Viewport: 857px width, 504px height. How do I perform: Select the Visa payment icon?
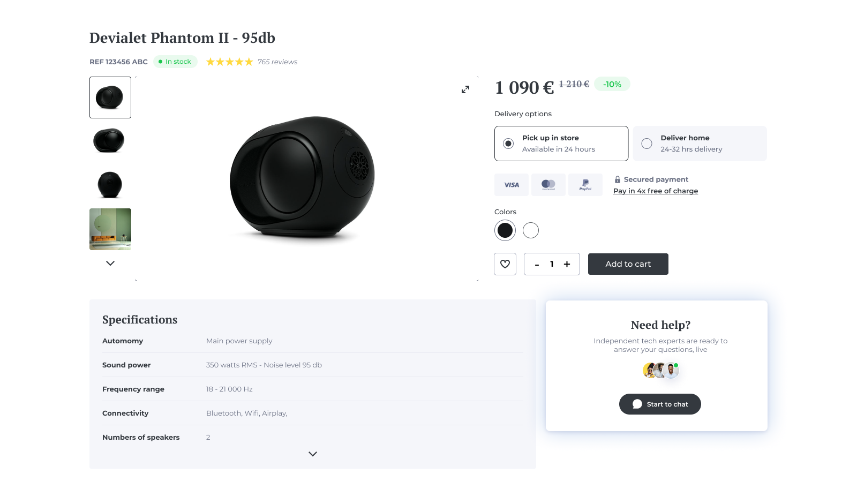click(512, 185)
